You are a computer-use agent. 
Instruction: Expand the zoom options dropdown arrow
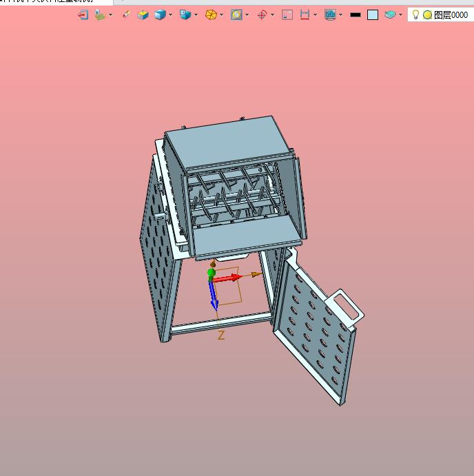tap(247, 14)
